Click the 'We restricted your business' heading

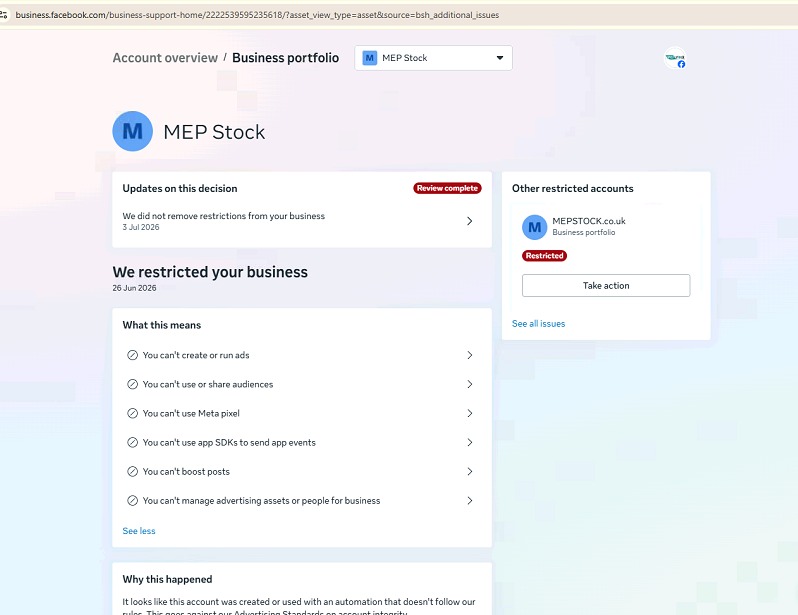click(210, 272)
